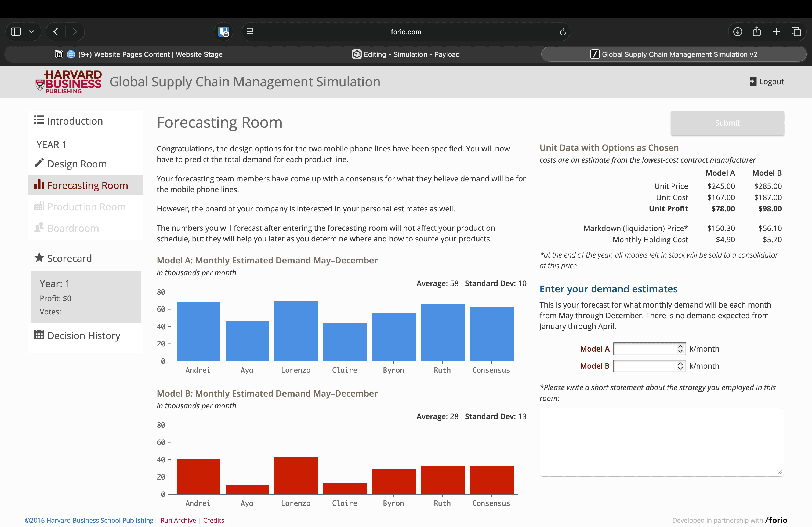
Task: Log out using the Logout link
Action: click(x=767, y=82)
